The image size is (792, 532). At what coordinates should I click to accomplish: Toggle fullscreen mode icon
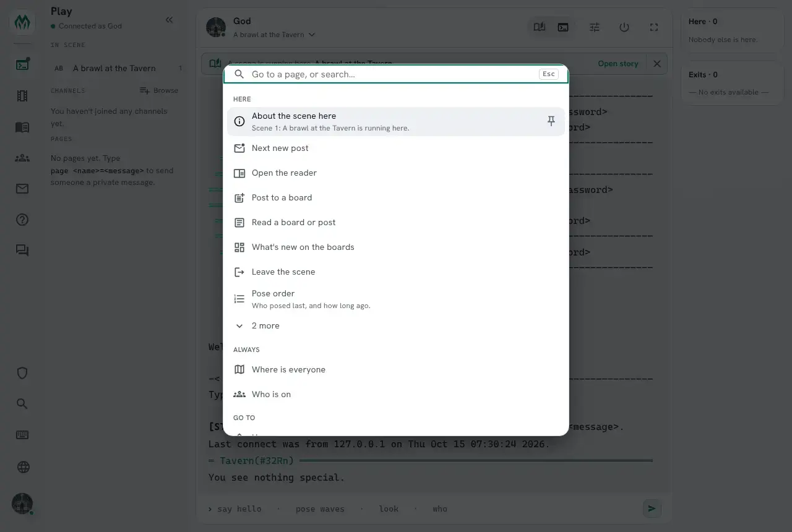point(654,27)
